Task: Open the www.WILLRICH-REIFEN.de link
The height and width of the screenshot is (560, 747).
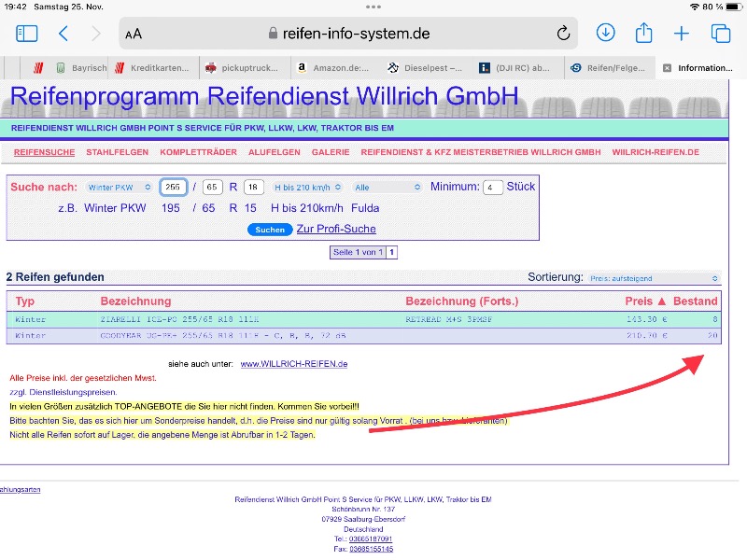Action: pyautogui.click(x=294, y=364)
